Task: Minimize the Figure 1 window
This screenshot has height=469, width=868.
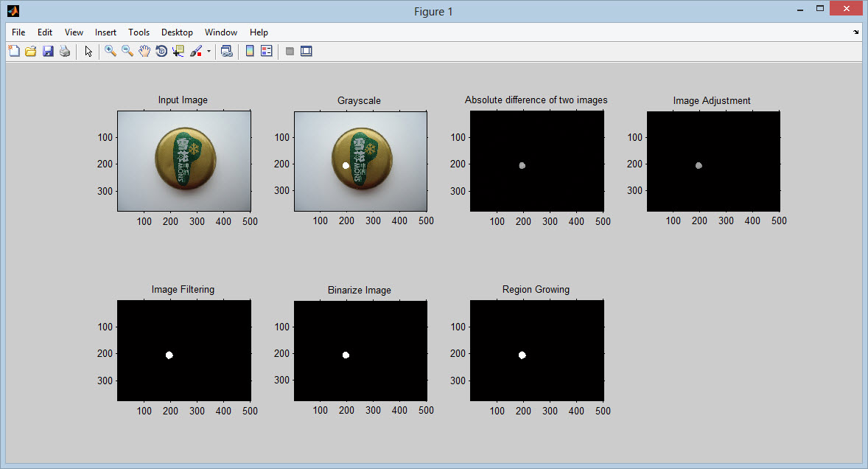Action: [800, 10]
